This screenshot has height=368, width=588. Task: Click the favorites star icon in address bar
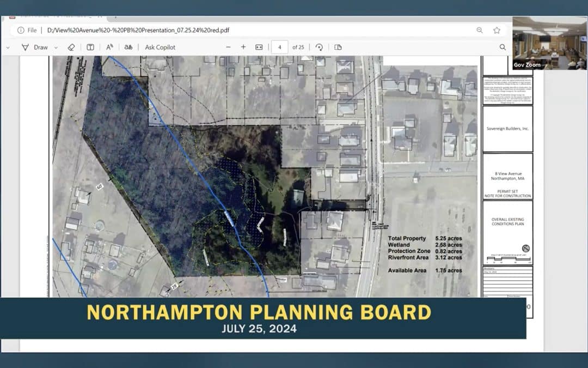[x=497, y=30]
